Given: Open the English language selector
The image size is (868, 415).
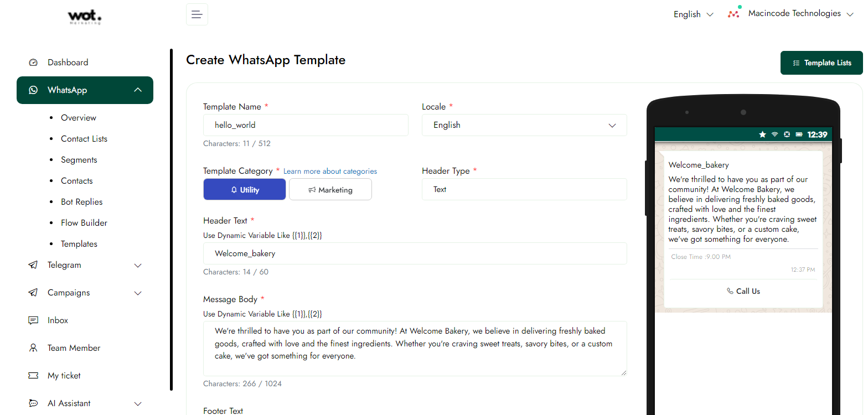Looking at the screenshot, I should 693,14.
